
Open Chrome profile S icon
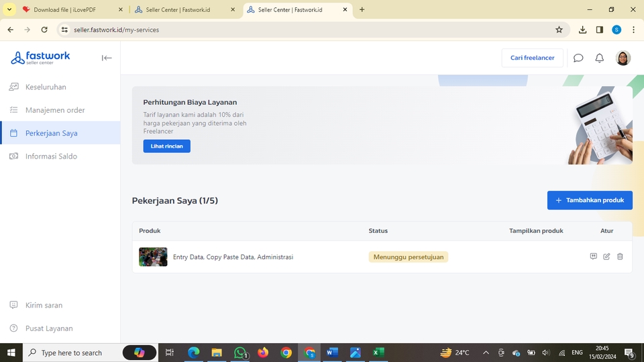coord(616,30)
